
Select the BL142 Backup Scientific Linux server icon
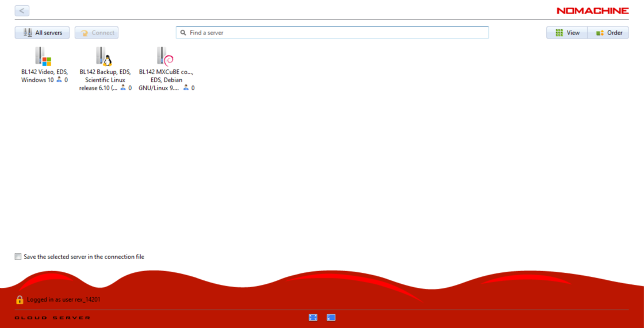(x=104, y=56)
